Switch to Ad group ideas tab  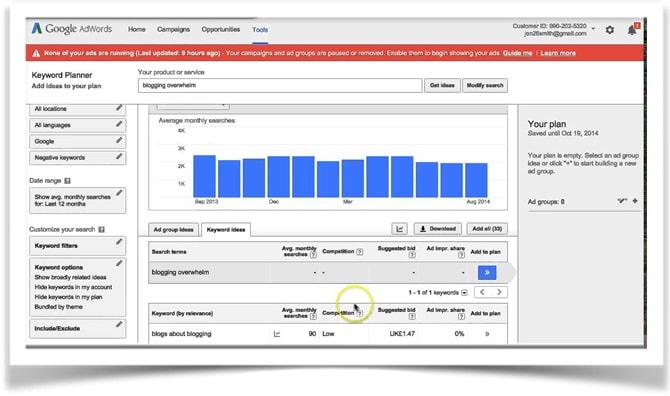coord(173,230)
